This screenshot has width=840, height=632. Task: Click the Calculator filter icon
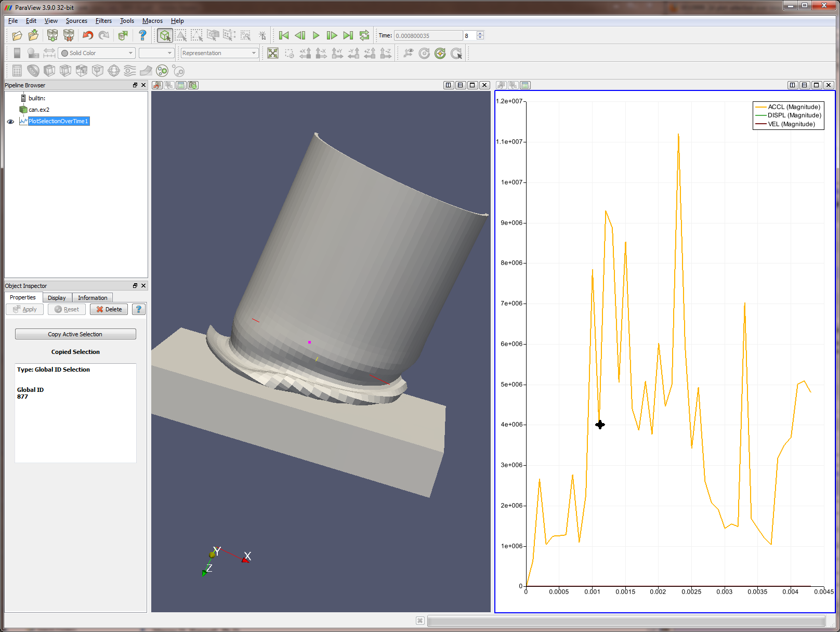(17, 71)
